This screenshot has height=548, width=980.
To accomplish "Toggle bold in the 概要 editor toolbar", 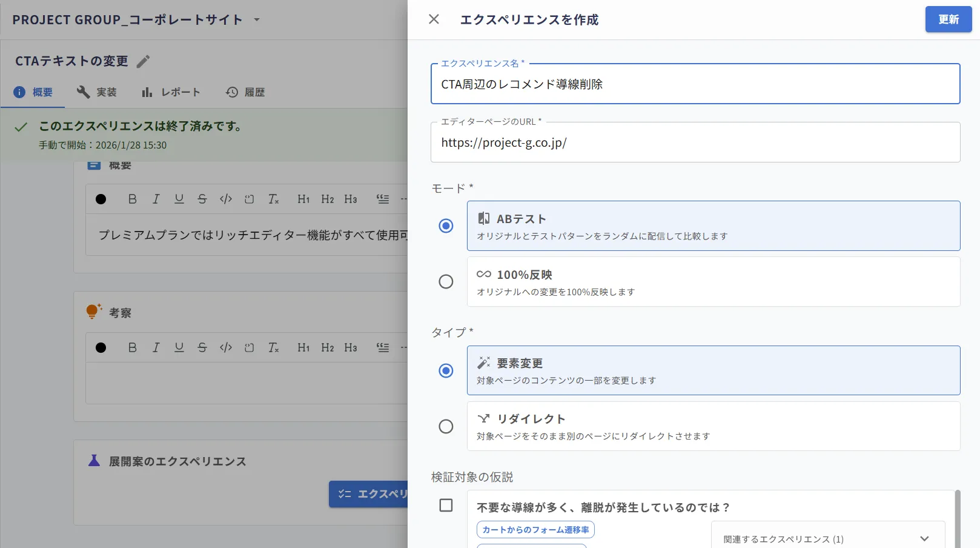I will pos(132,199).
